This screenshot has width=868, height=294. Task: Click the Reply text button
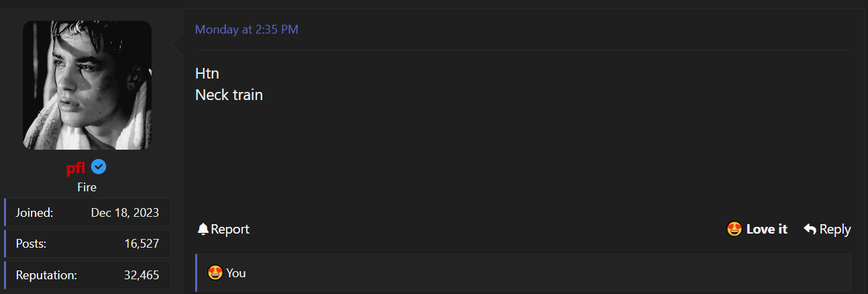(835, 230)
